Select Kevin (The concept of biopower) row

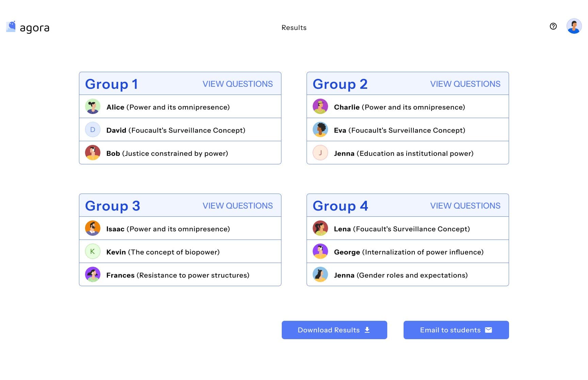point(180,251)
